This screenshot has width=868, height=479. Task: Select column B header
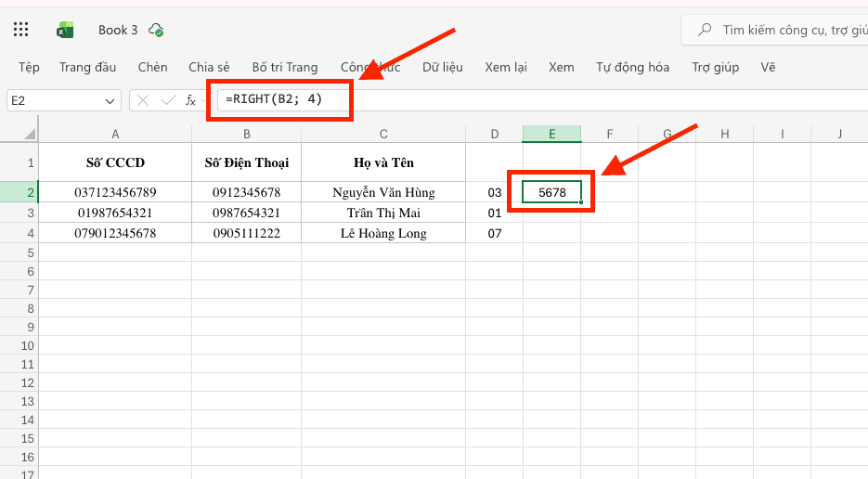click(x=246, y=134)
